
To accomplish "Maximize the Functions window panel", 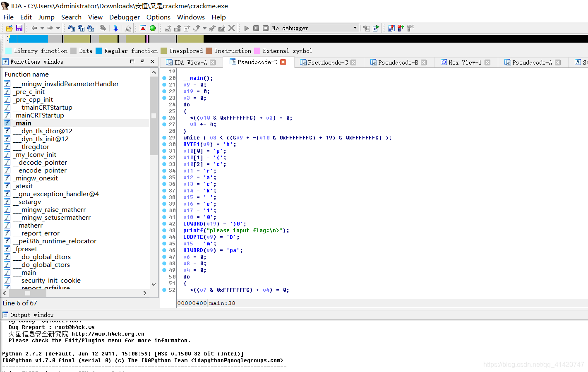I will [132, 61].
